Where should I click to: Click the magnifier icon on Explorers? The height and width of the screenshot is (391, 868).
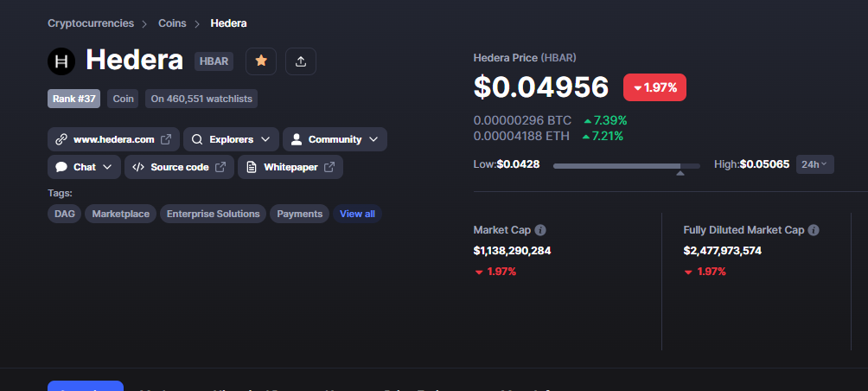tap(197, 139)
